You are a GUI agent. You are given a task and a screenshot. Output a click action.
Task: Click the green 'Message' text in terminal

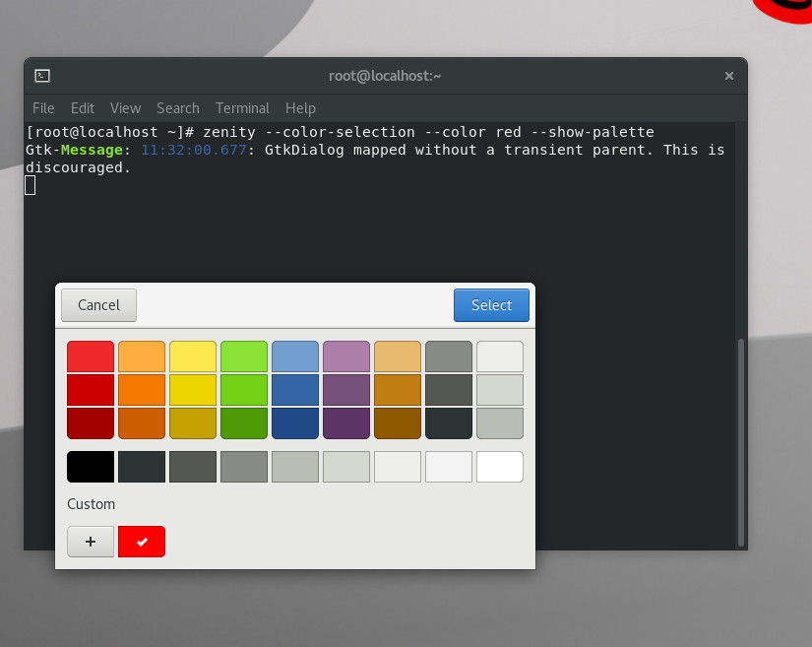pyautogui.click(x=92, y=151)
